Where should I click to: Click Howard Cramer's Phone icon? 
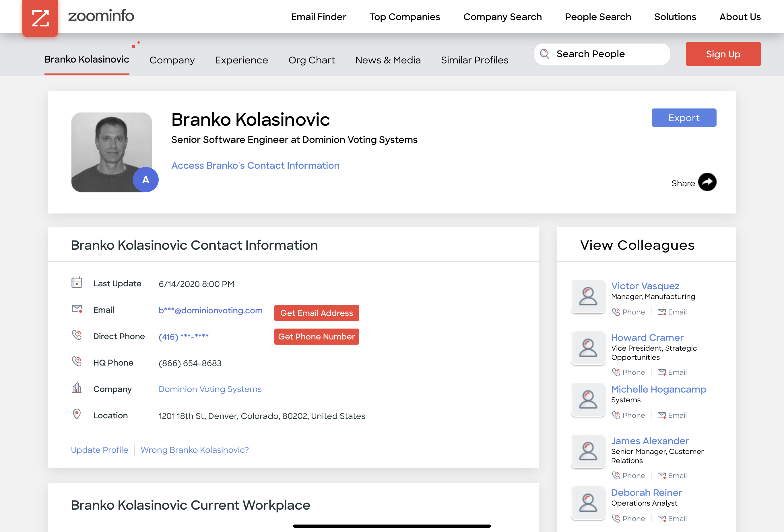tap(616, 372)
